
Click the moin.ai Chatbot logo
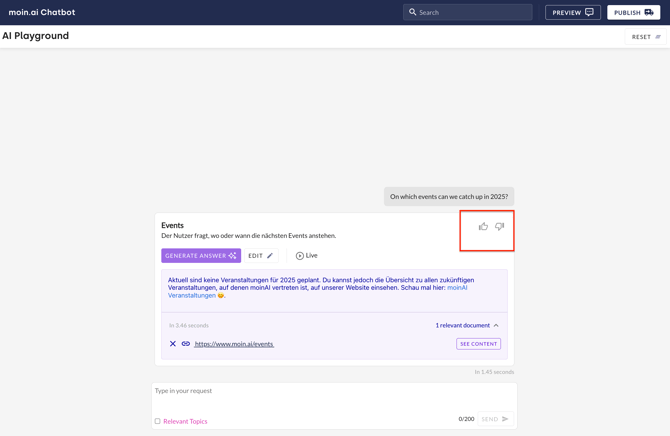pos(42,13)
